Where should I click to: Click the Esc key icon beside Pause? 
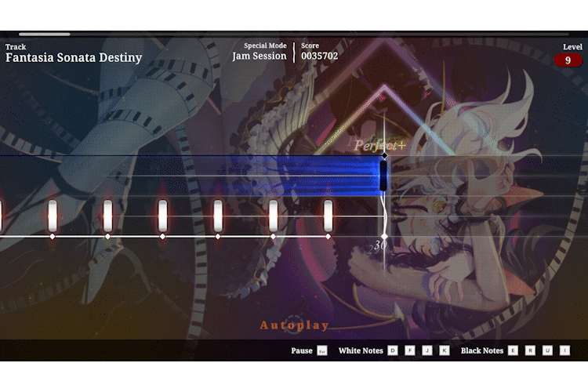pos(321,350)
